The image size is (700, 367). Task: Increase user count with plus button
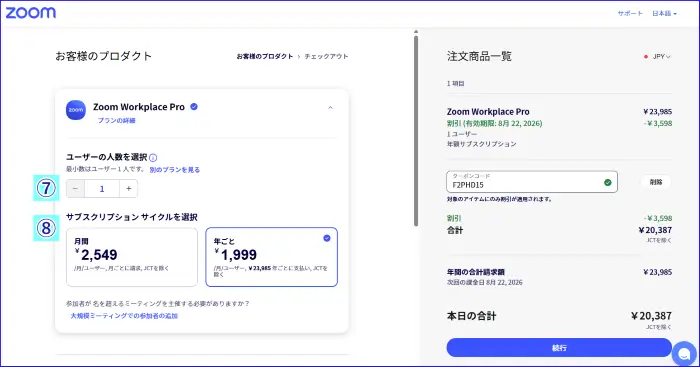[x=129, y=189]
